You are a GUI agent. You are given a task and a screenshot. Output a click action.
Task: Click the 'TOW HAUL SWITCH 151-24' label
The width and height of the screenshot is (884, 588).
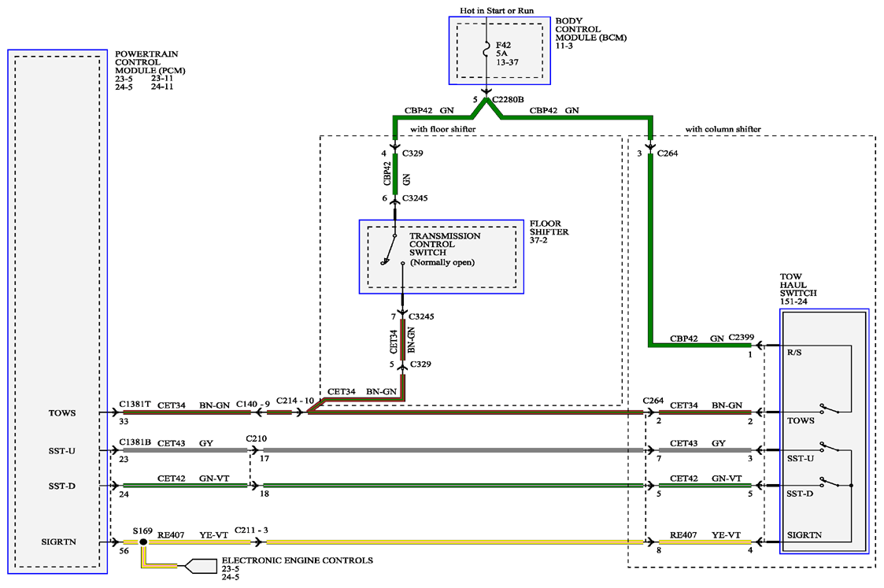pos(798,289)
